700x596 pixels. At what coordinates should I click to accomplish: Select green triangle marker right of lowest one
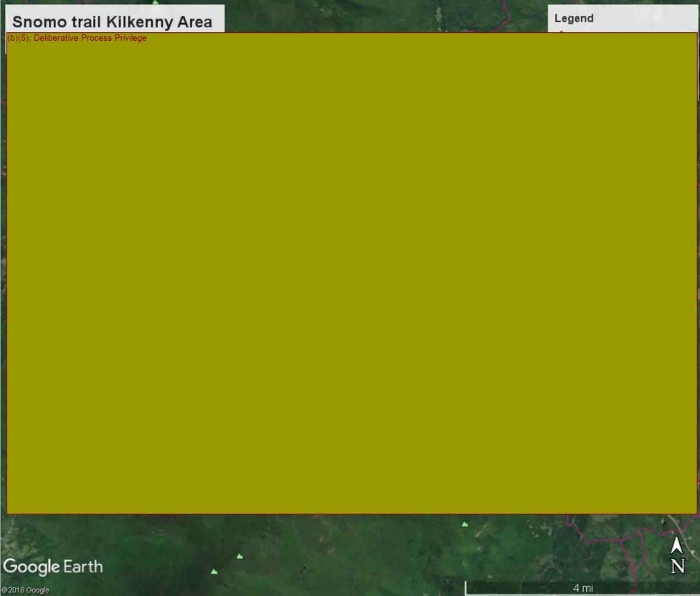239,556
